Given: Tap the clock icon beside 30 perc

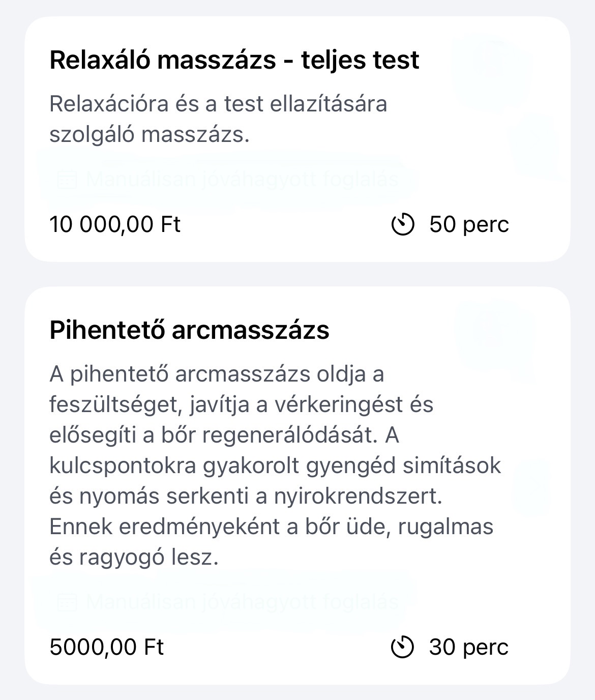Looking at the screenshot, I should (x=402, y=647).
